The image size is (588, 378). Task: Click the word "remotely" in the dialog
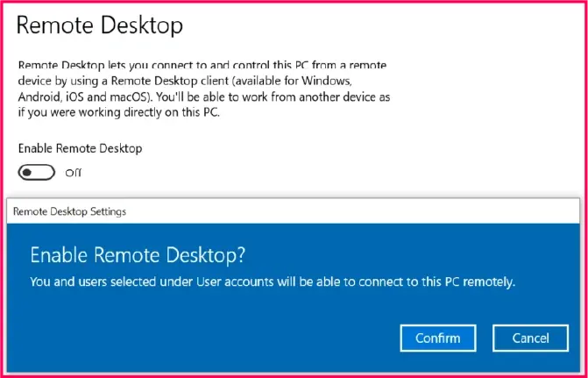pos(489,282)
